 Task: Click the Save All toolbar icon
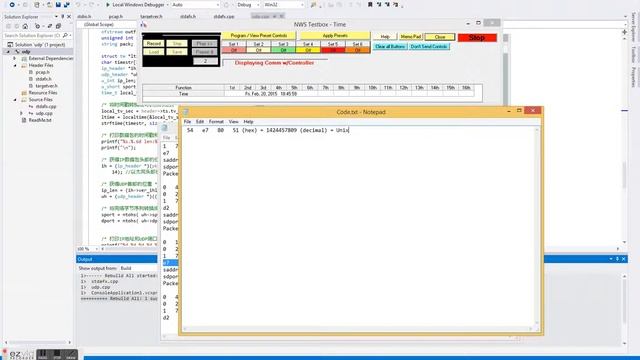pos(66,5)
